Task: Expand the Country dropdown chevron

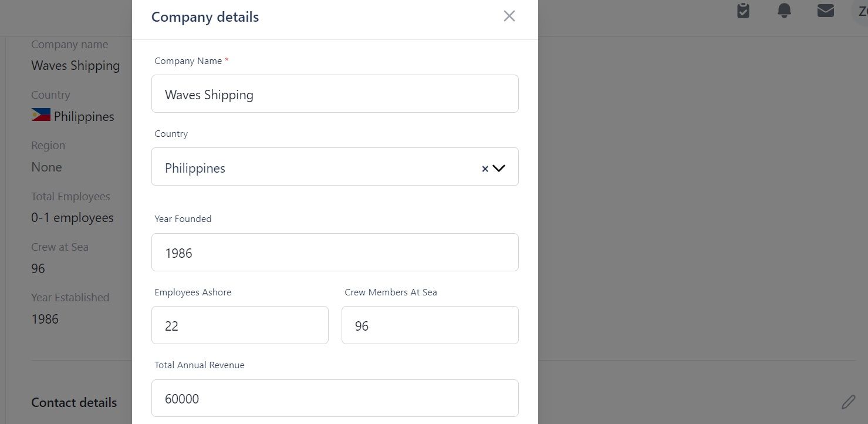Action: tap(499, 169)
